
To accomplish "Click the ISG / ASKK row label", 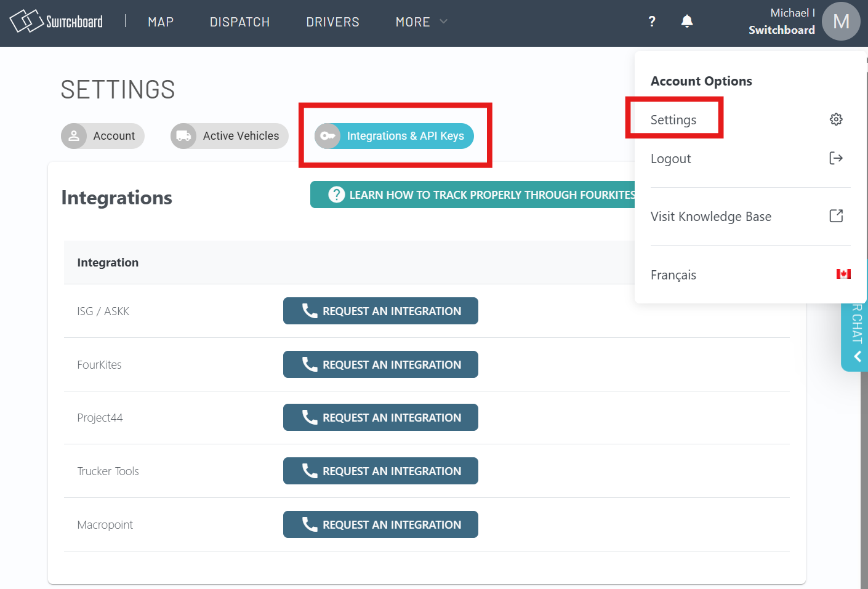I will (x=103, y=311).
